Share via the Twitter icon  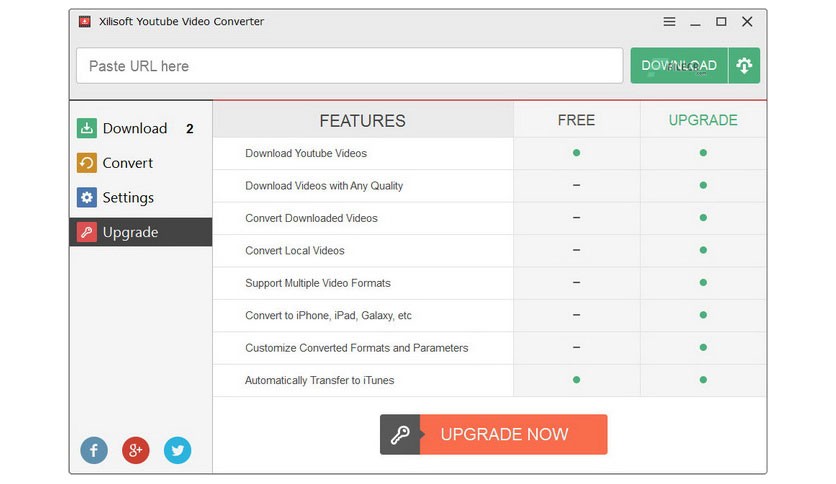[178, 450]
